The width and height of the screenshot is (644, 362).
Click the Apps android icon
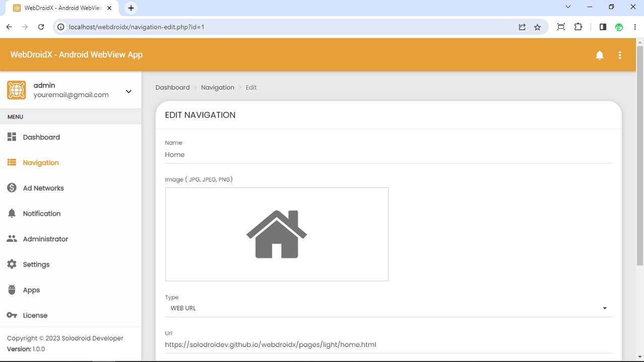[x=12, y=290]
